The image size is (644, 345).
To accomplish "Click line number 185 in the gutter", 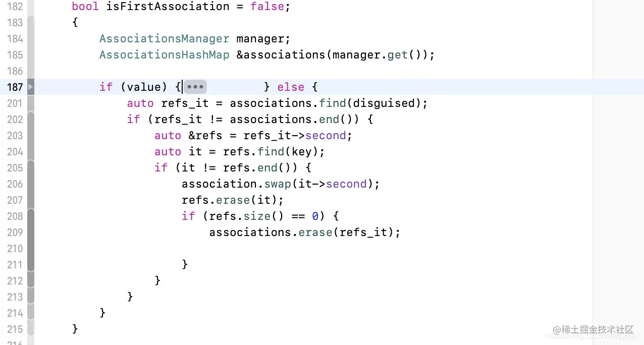I will pos(15,55).
